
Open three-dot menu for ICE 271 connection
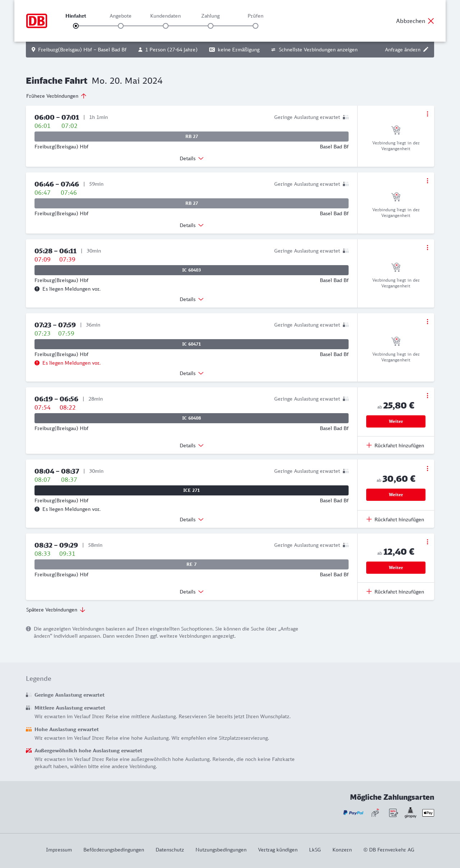(x=427, y=468)
